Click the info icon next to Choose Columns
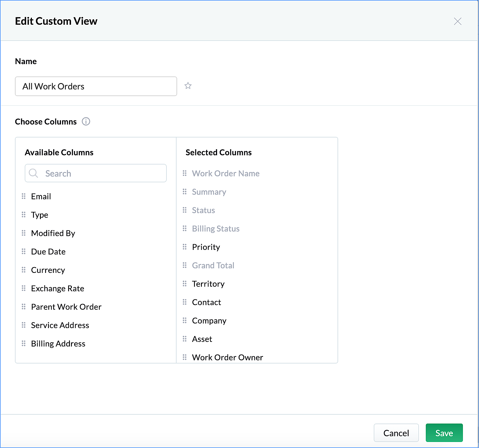Screen dimensions: 479x448 point(86,122)
